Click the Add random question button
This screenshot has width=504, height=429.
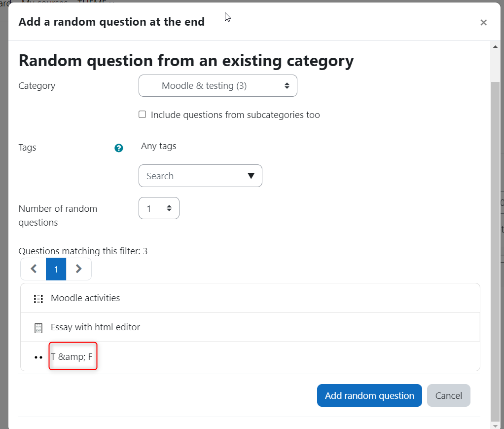pyautogui.click(x=369, y=395)
